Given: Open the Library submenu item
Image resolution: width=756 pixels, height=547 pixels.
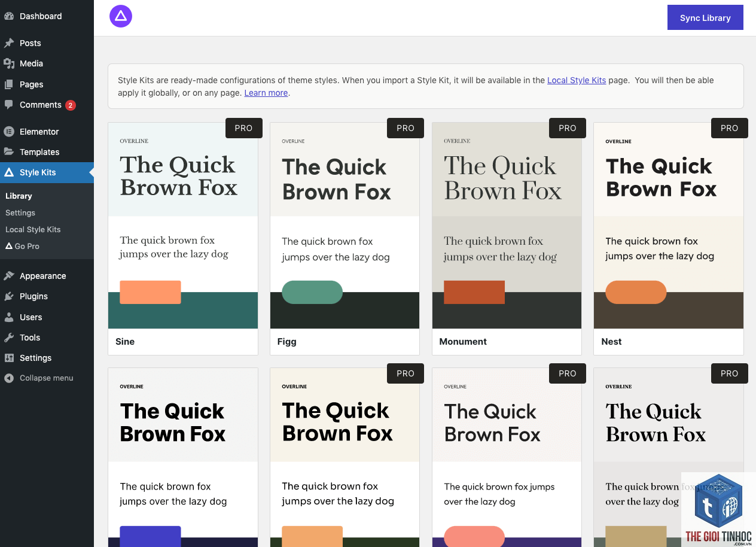Looking at the screenshot, I should click(x=19, y=196).
